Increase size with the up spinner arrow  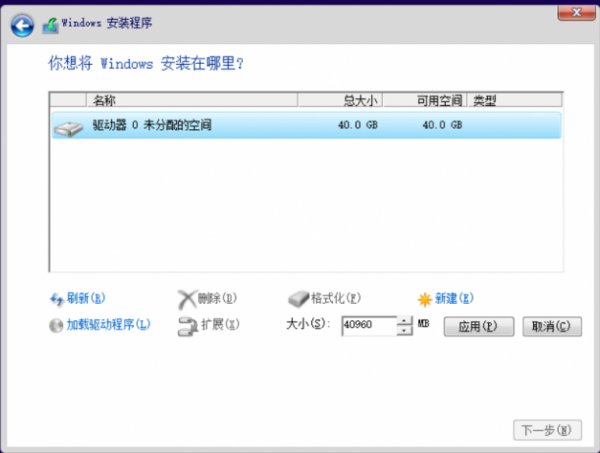pos(405,321)
